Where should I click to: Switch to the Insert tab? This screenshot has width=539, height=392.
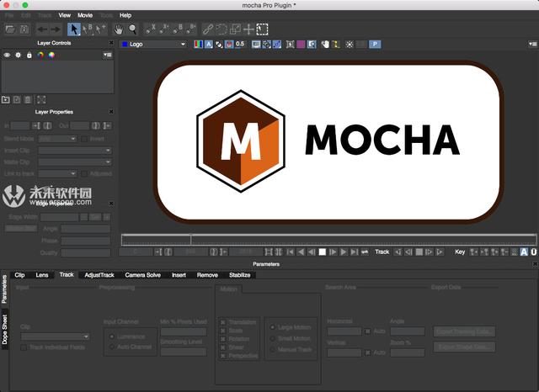pyautogui.click(x=179, y=275)
